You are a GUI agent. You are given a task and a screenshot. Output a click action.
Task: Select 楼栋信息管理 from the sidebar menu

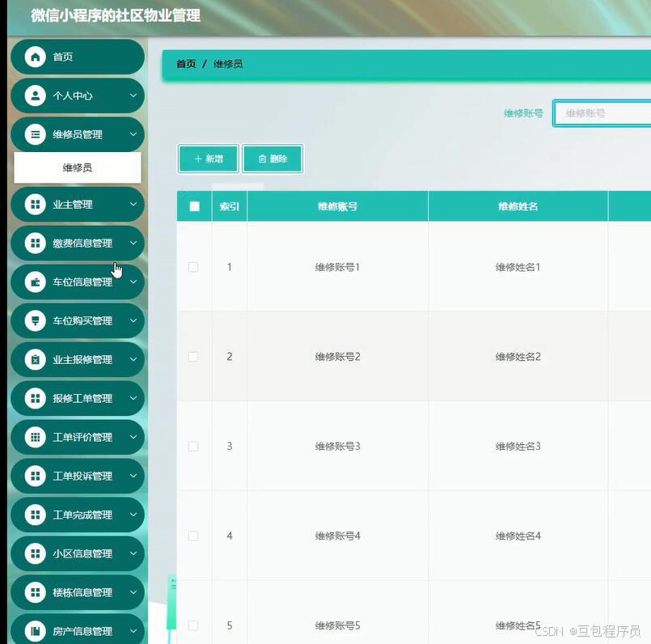point(78,592)
